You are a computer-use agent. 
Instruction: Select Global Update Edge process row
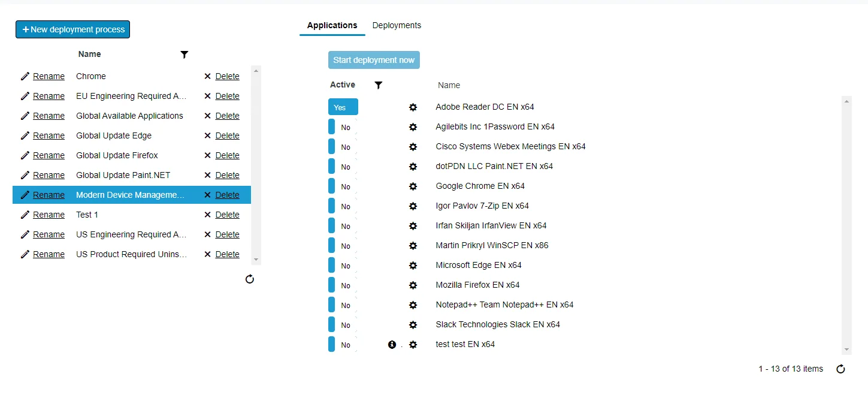pyautogui.click(x=132, y=135)
